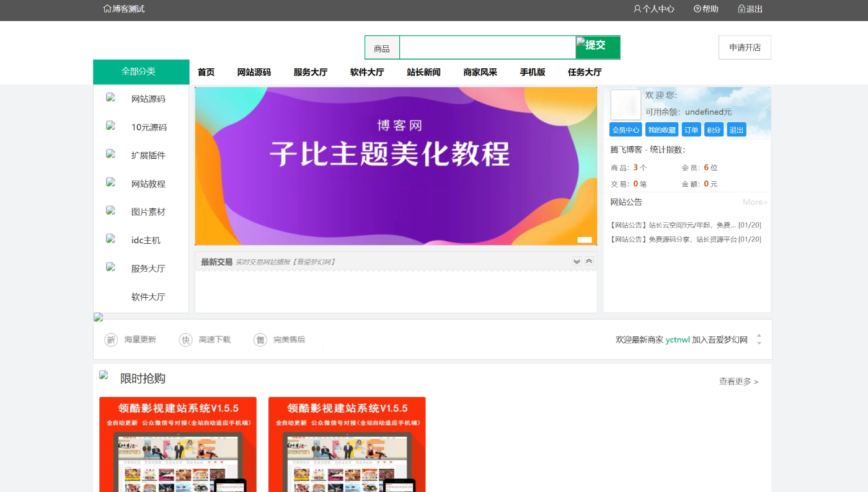Open the 站长新闻 navigation tab
Image resolution: width=868 pixels, height=492 pixels.
click(423, 72)
